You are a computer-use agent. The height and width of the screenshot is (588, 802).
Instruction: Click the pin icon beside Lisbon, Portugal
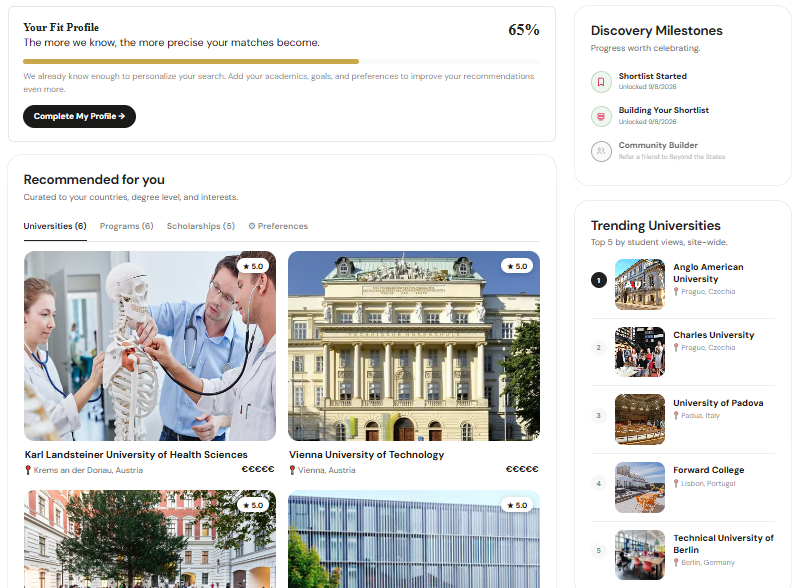tap(676, 484)
